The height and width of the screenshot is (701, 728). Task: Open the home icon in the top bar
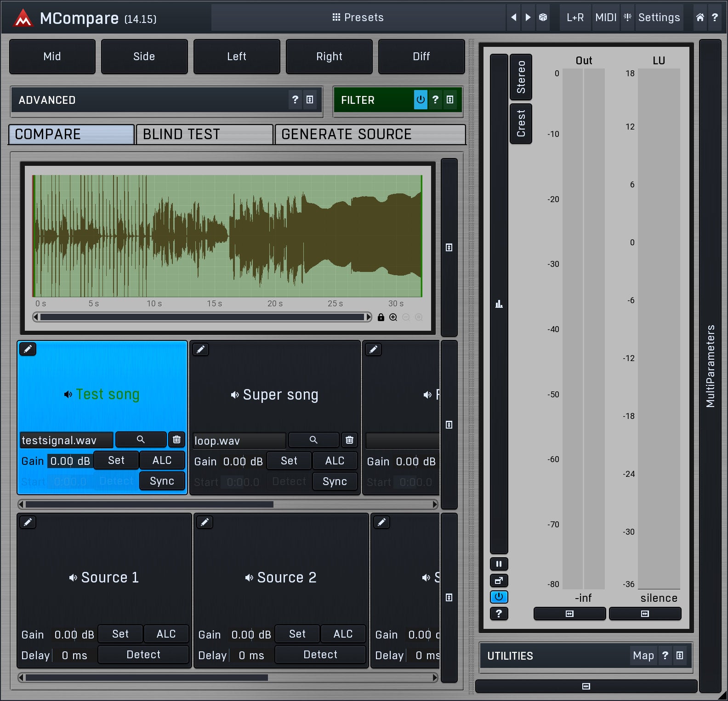(700, 17)
